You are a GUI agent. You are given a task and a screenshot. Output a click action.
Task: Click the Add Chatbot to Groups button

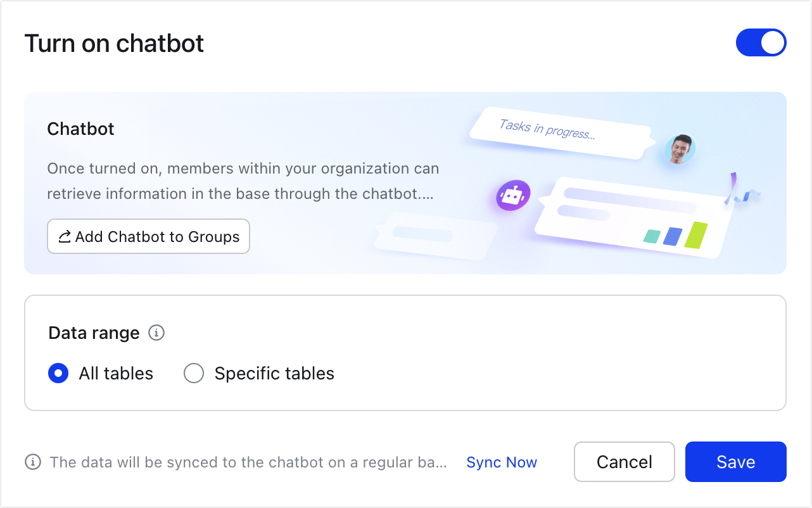(x=149, y=237)
